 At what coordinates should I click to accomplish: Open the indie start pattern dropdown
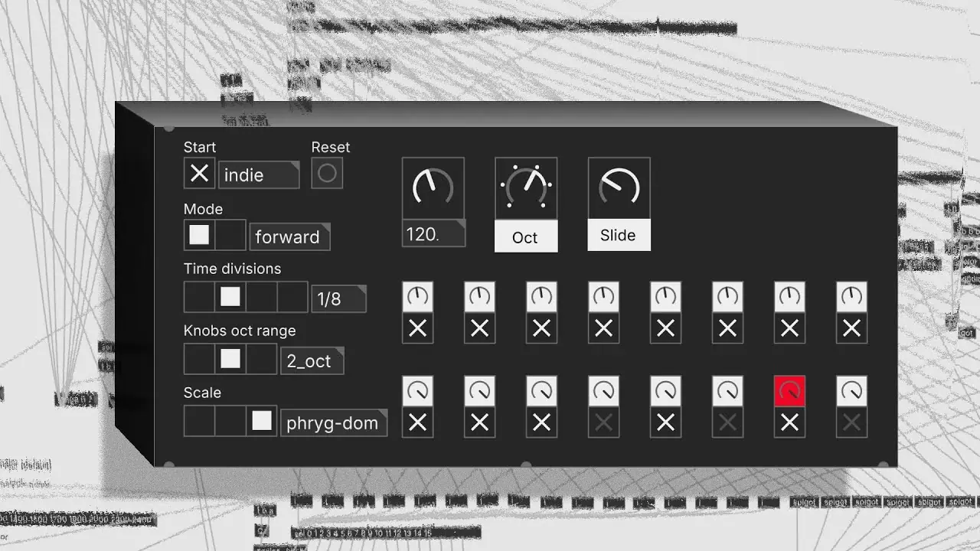(x=257, y=174)
